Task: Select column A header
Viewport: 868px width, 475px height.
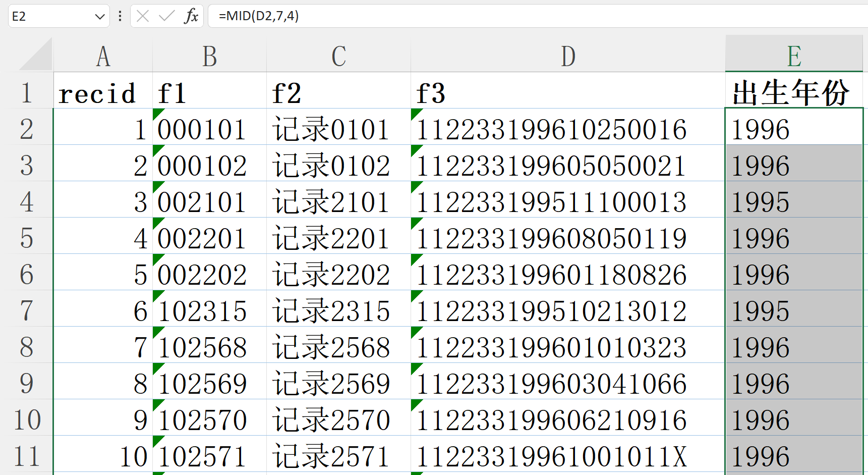Action: [x=103, y=56]
